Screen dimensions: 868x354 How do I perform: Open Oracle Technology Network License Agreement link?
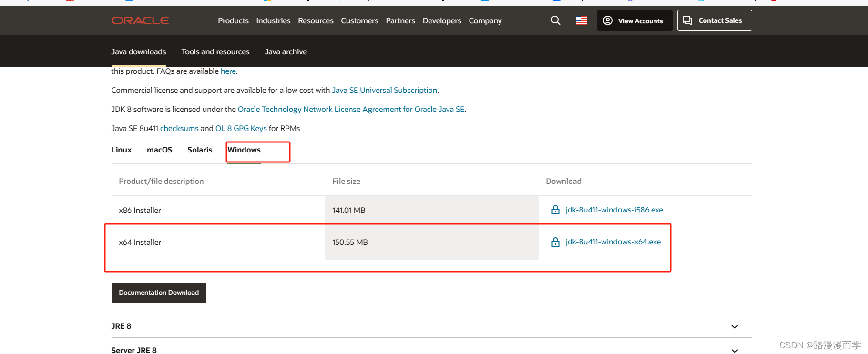(x=351, y=109)
